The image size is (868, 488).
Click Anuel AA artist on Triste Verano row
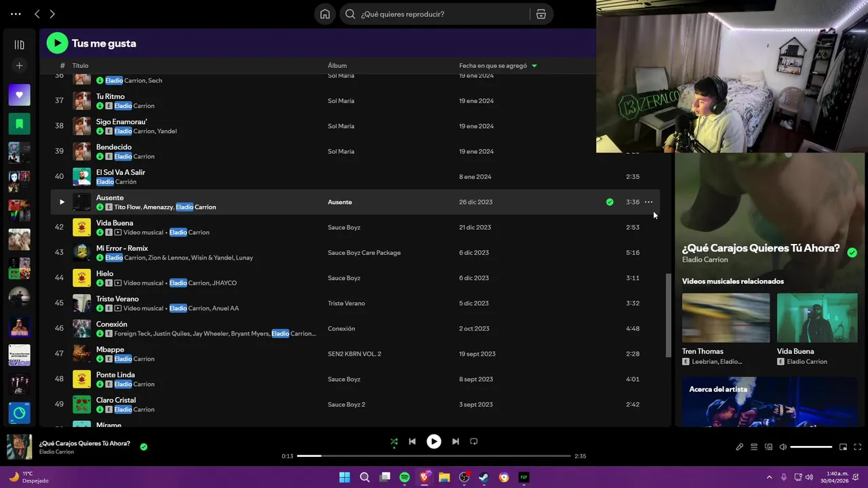click(x=226, y=308)
